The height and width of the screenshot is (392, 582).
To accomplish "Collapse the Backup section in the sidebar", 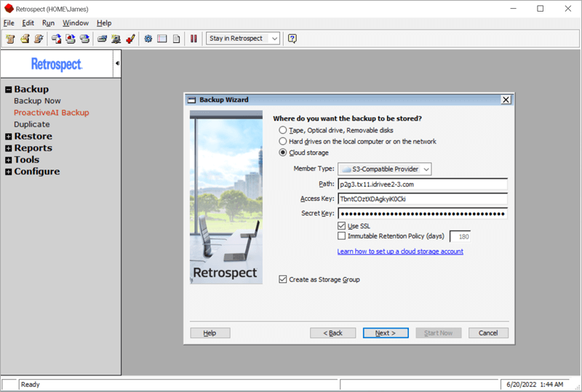I will point(8,89).
